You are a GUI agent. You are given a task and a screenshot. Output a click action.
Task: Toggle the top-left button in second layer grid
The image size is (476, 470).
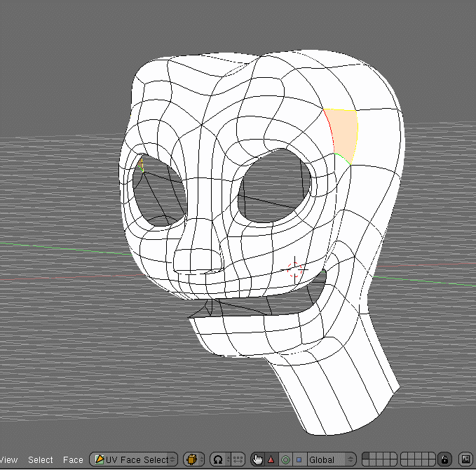click(404, 457)
